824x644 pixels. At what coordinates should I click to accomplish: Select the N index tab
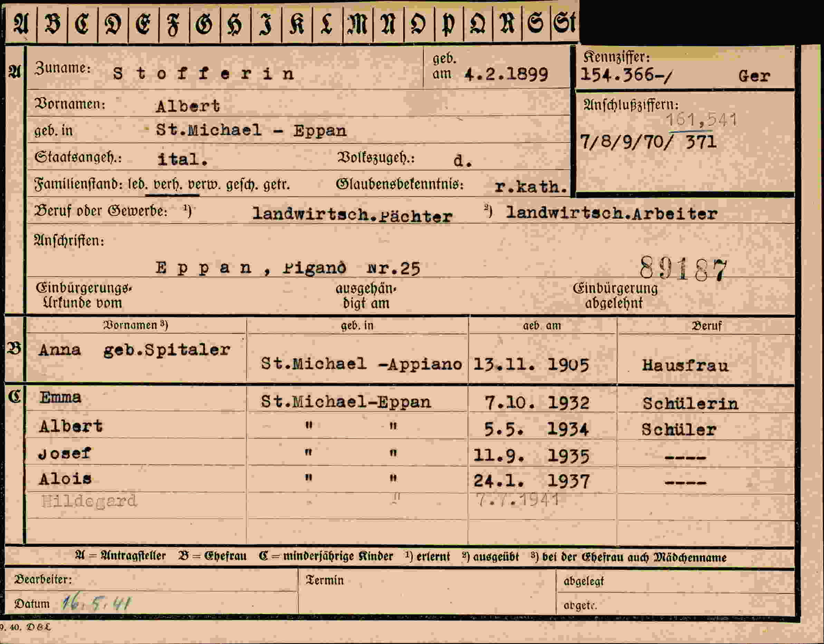click(388, 25)
